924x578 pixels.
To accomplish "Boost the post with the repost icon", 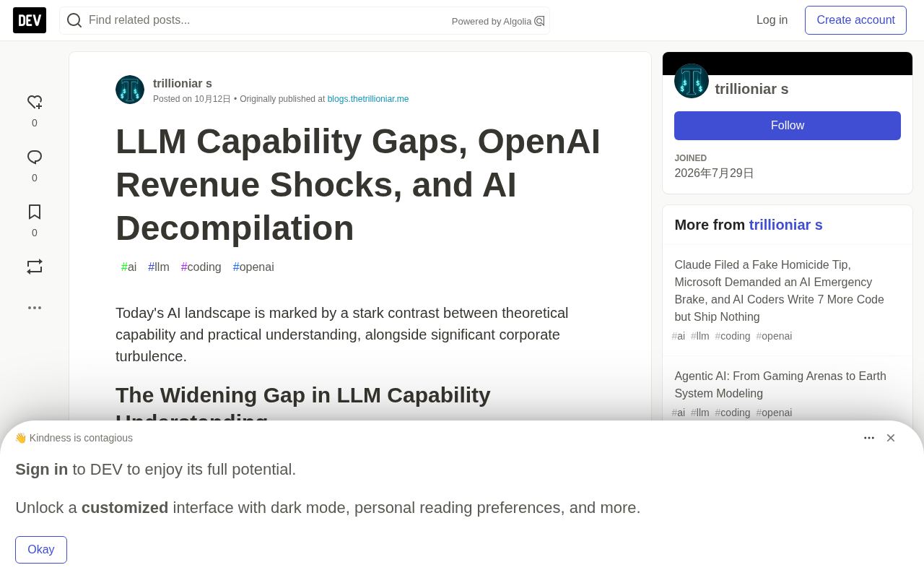I will click(x=35, y=267).
